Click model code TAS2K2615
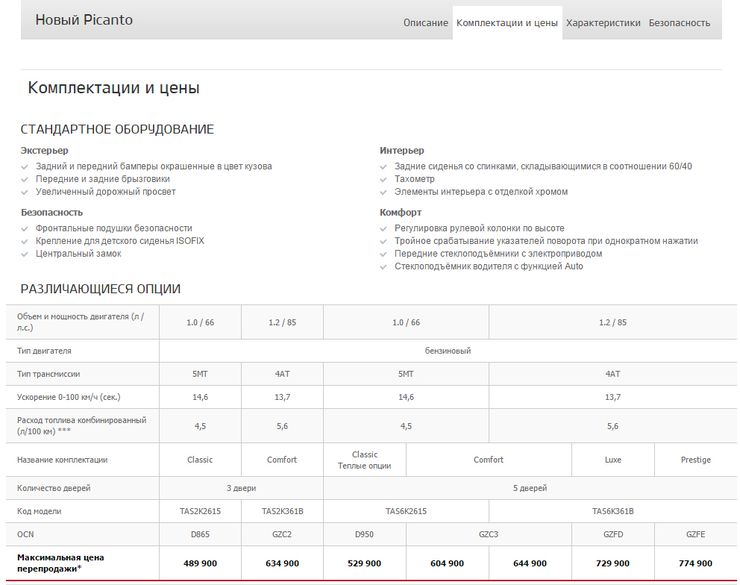 pos(200,511)
